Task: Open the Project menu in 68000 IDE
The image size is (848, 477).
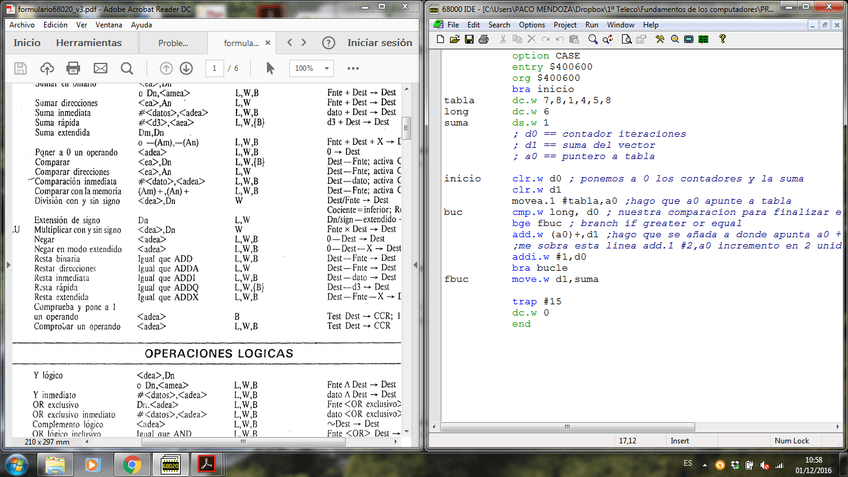Action: click(x=565, y=24)
